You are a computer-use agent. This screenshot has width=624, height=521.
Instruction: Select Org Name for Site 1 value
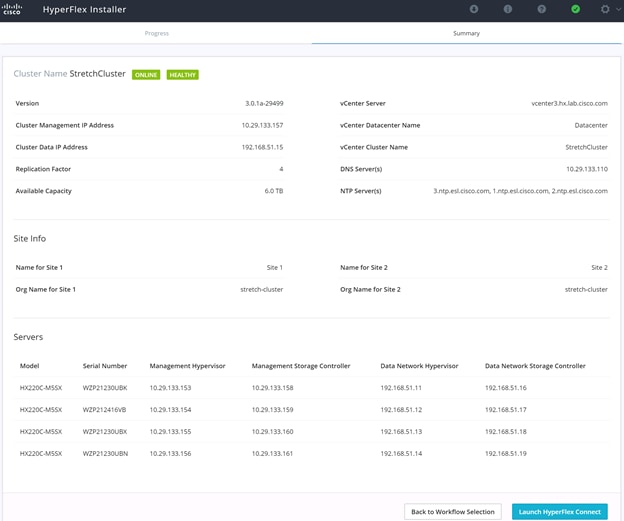[x=261, y=289]
